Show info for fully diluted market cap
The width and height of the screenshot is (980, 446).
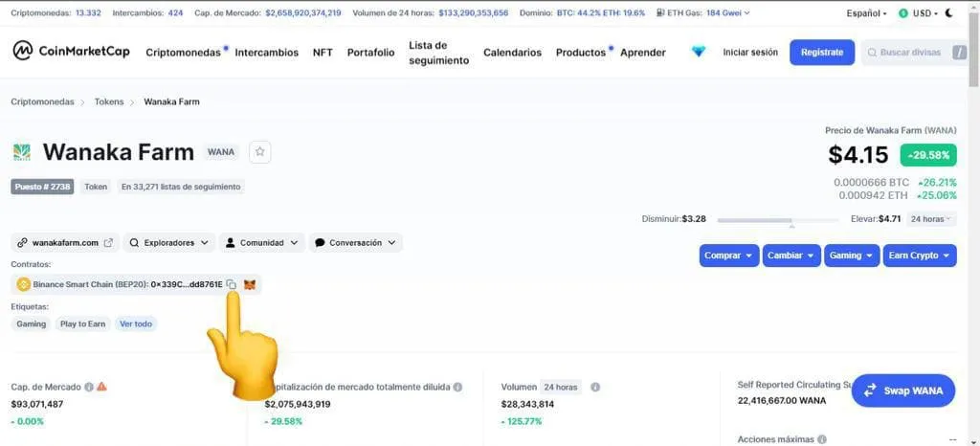(457, 387)
